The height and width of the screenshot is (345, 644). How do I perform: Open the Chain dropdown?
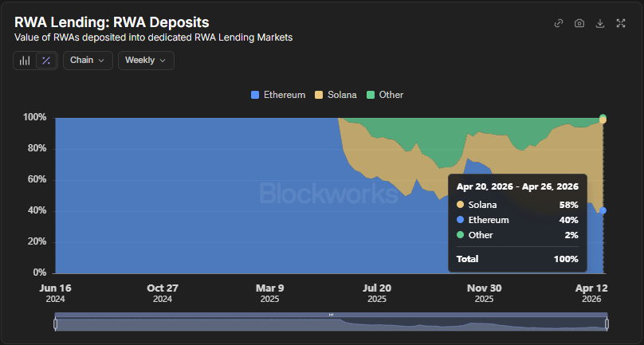pyautogui.click(x=88, y=61)
